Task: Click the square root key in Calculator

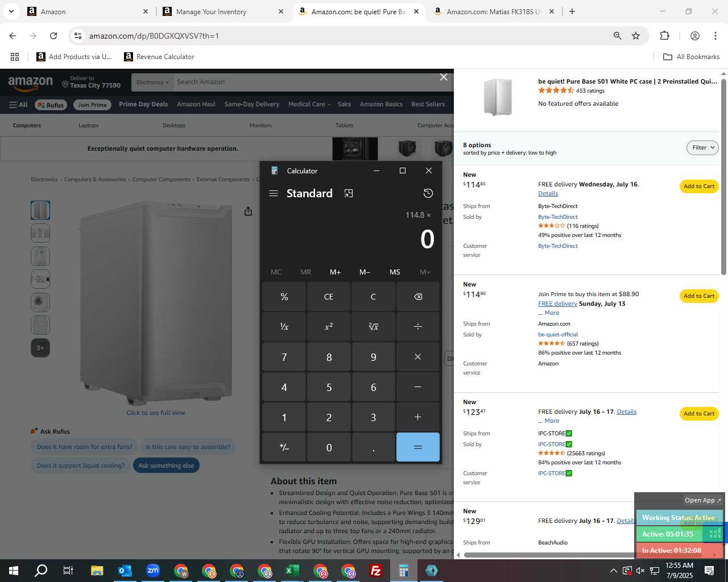Action: (374, 327)
